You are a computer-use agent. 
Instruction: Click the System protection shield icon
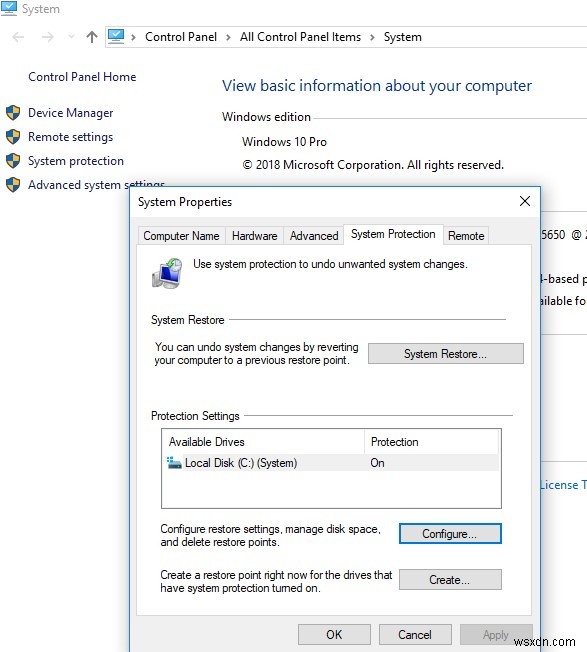tap(13, 161)
